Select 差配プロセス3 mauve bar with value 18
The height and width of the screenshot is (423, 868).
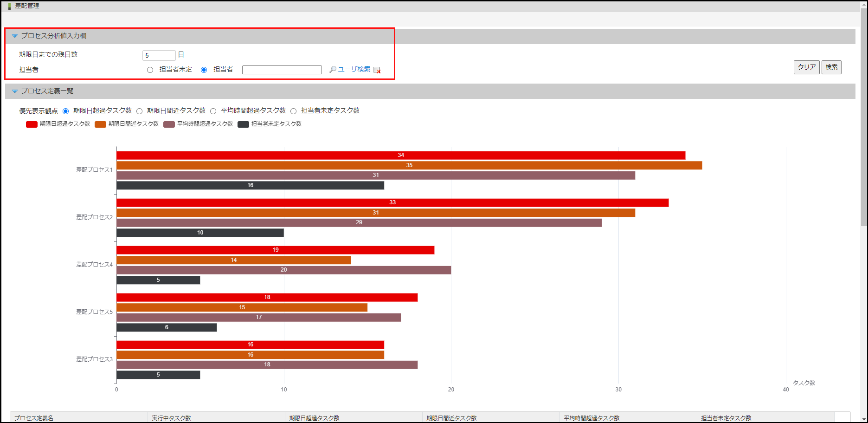point(267,364)
